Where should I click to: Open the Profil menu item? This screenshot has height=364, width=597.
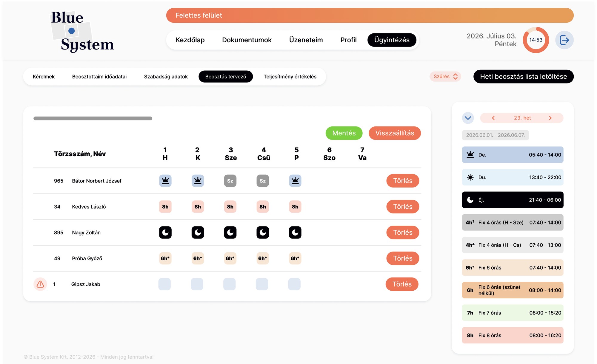pyautogui.click(x=348, y=40)
